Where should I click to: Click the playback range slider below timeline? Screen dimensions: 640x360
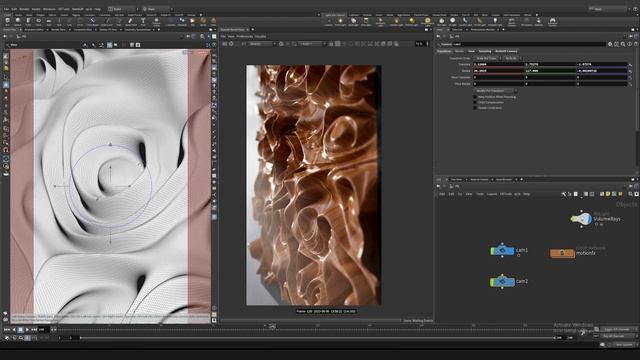[x=316, y=338]
